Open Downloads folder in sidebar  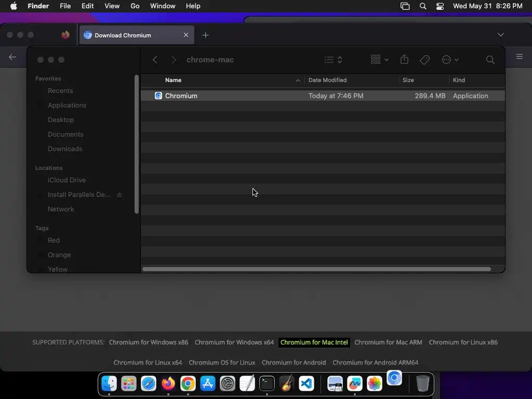65,149
